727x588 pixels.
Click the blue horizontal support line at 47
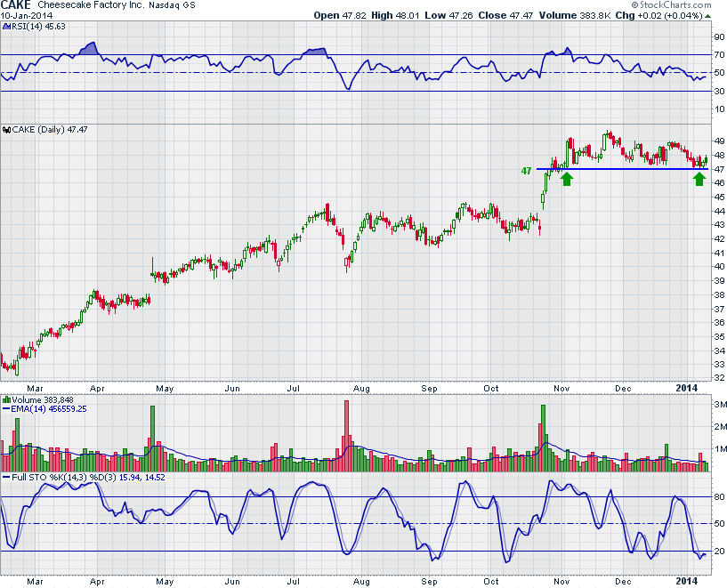tap(622, 169)
